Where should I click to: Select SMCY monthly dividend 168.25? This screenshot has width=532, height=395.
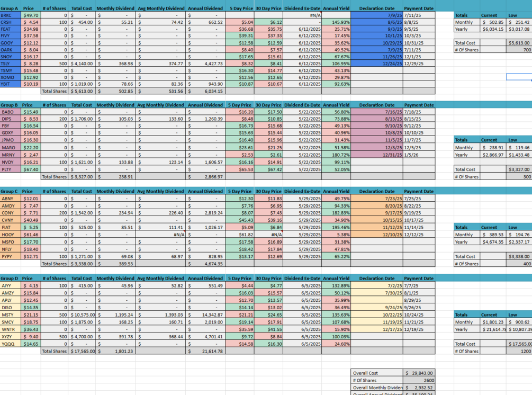(115, 322)
